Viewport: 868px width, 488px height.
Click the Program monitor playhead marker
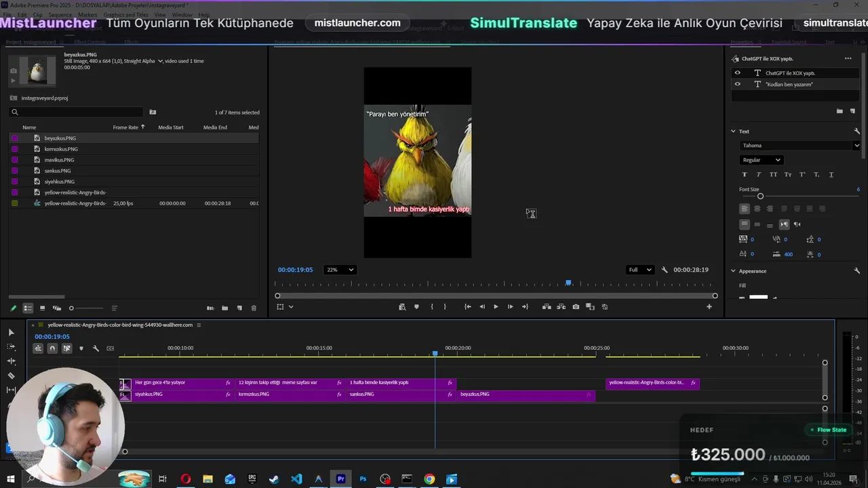click(568, 283)
